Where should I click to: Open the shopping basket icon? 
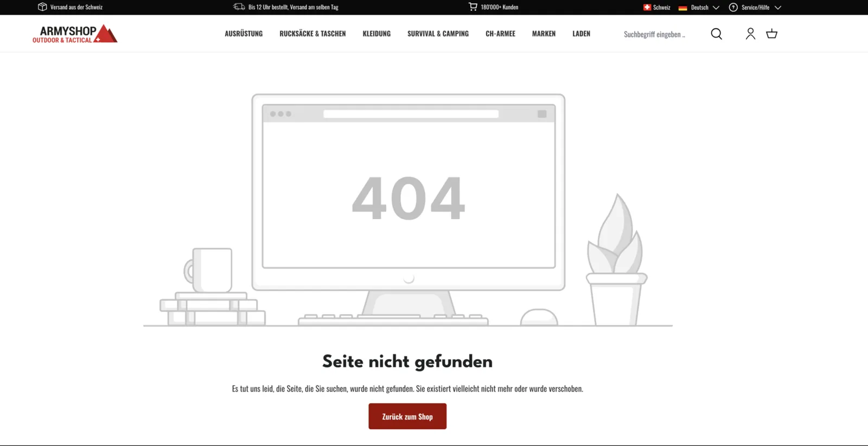point(771,34)
